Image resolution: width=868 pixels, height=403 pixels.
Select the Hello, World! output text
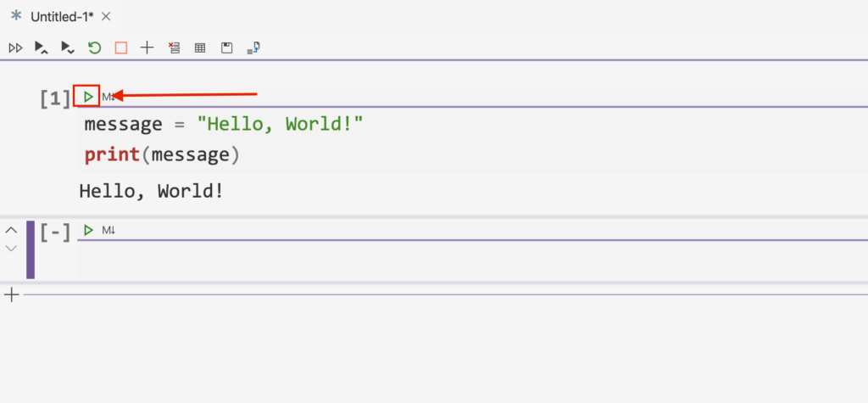tap(151, 191)
